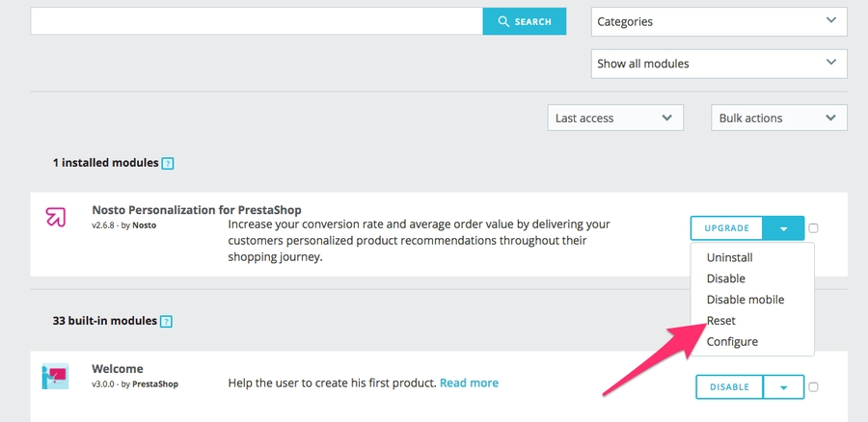868x422 pixels.
Task: Open the Categories dropdown
Action: (719, 21)
